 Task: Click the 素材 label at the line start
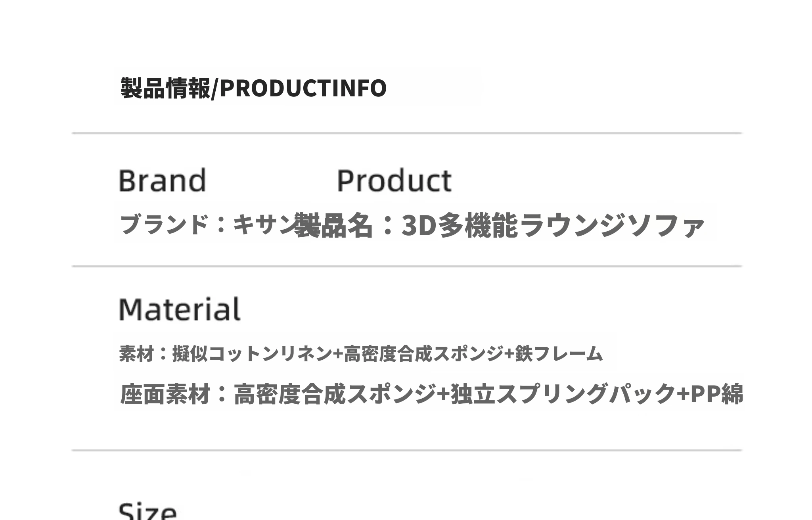(136, 353)
